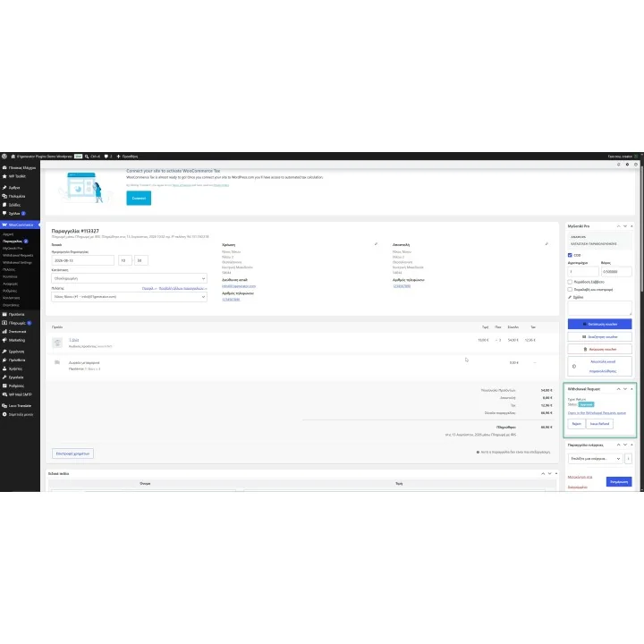Edit billing address with pencil icon

pos(376,244)
